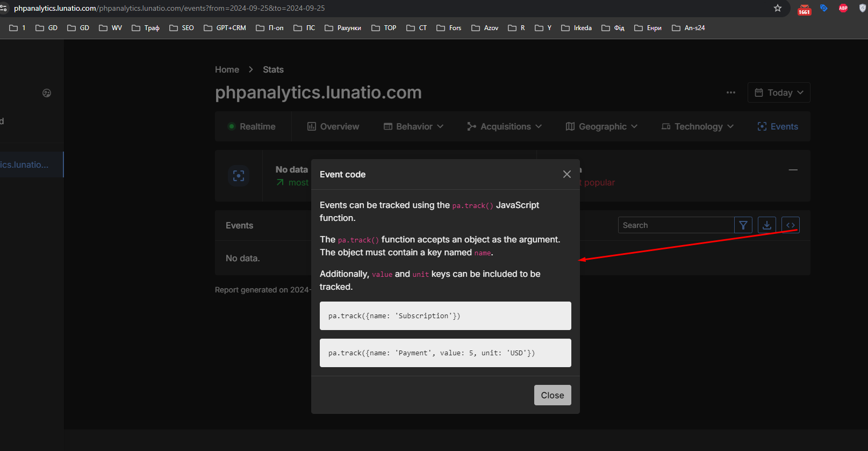Click the events icon in summary card
Image resolution: width=868 pixels, height=451 pixels.
pos(239,176)
